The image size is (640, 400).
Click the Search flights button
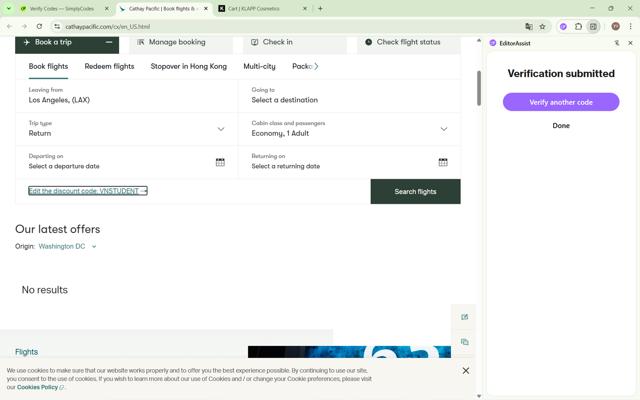416,191
